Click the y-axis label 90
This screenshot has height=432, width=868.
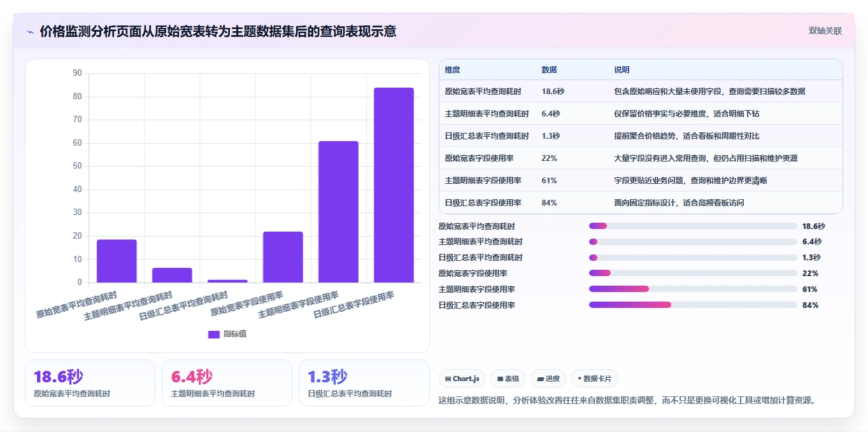coord(78,73)
